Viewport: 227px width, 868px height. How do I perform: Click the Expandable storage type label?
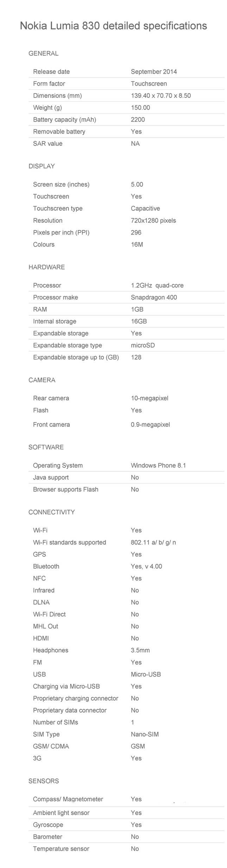click(x=68, y=345)
